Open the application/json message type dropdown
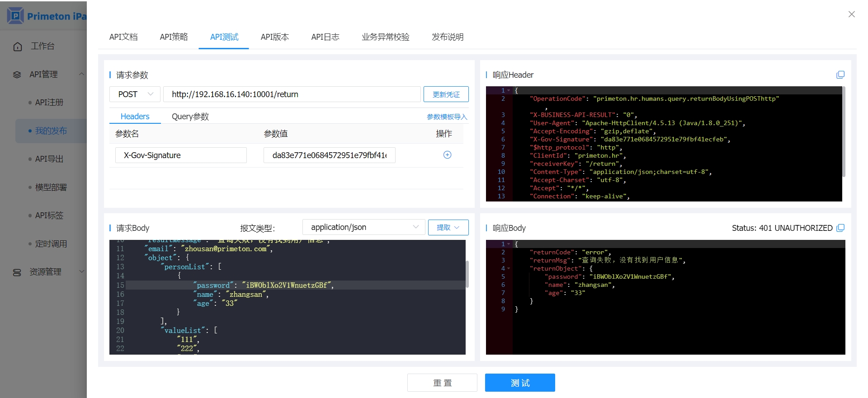Image resolution: width=868 pixels, height=398 pixels. coord(363,227)
